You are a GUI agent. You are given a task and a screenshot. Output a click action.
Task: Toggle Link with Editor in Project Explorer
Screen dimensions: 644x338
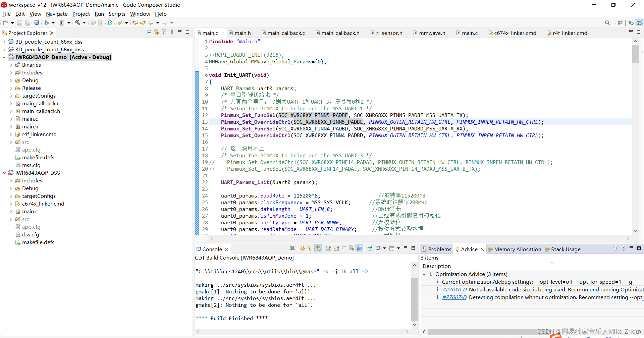[x=156, y=32]
